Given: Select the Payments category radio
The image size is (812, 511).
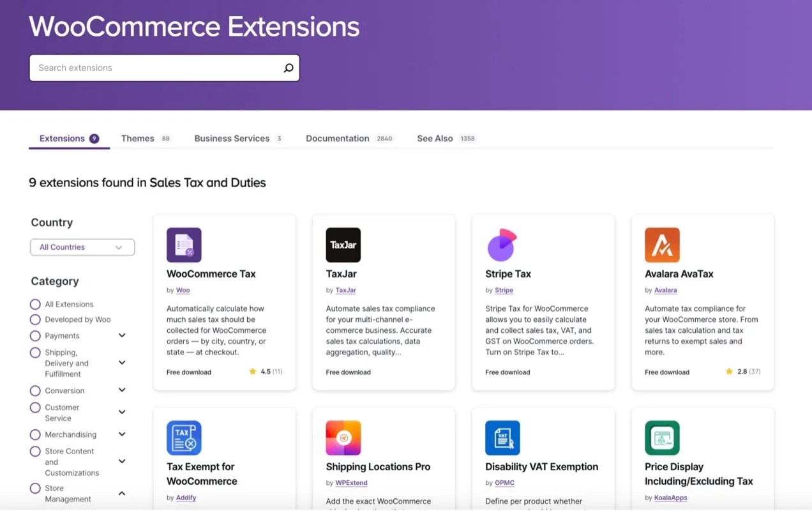Looking at the screenshot, I should pos(35,335).
